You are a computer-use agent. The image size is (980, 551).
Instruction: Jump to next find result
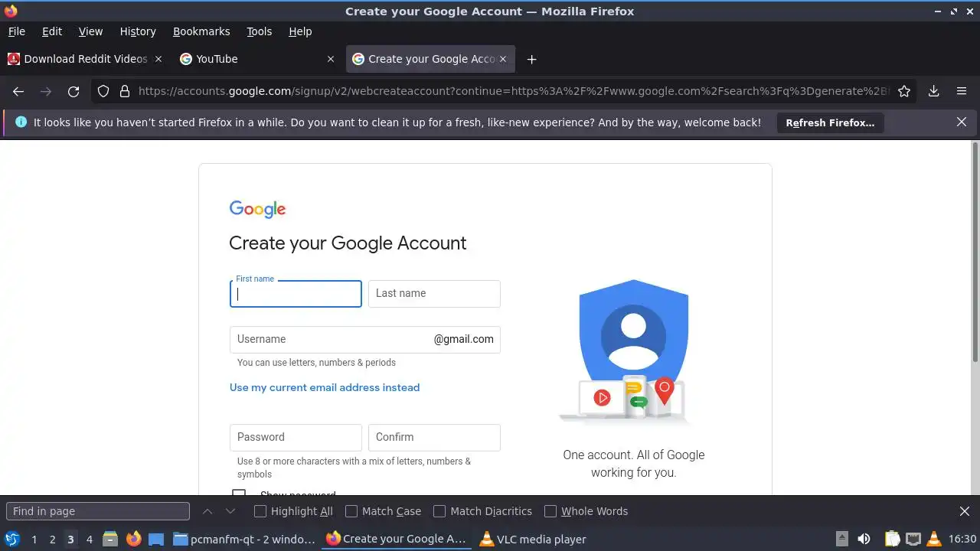point(230,511)
